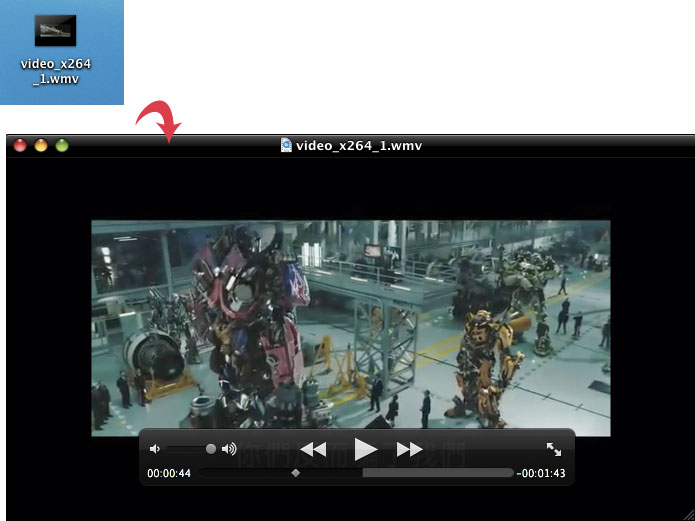Click the window title video_x264_1.wmv

pyautogui.click(x=359, y=145)
